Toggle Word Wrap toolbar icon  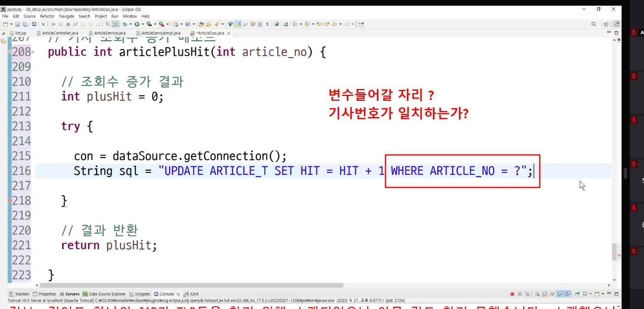pyautogui.click(x=253, y=24)
